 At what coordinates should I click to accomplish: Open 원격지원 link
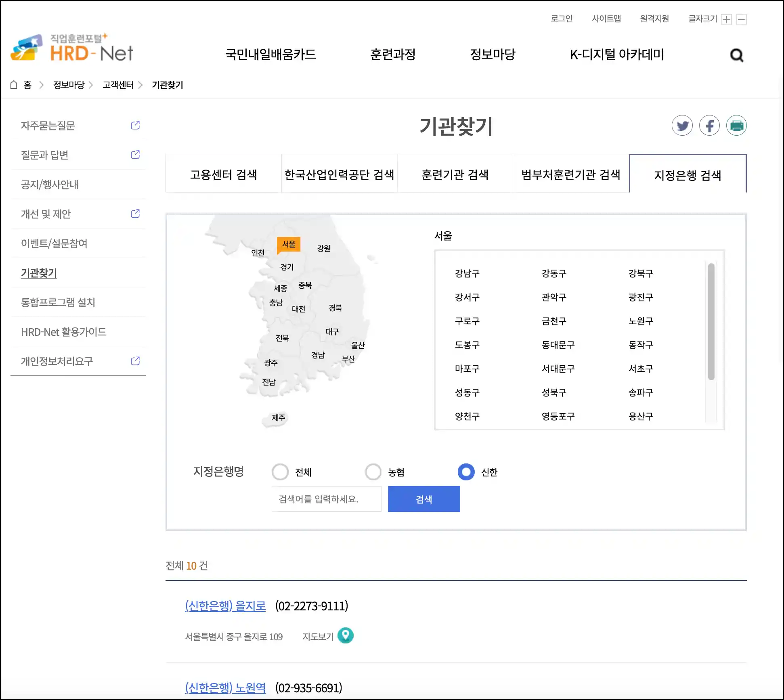click(654, 19)
